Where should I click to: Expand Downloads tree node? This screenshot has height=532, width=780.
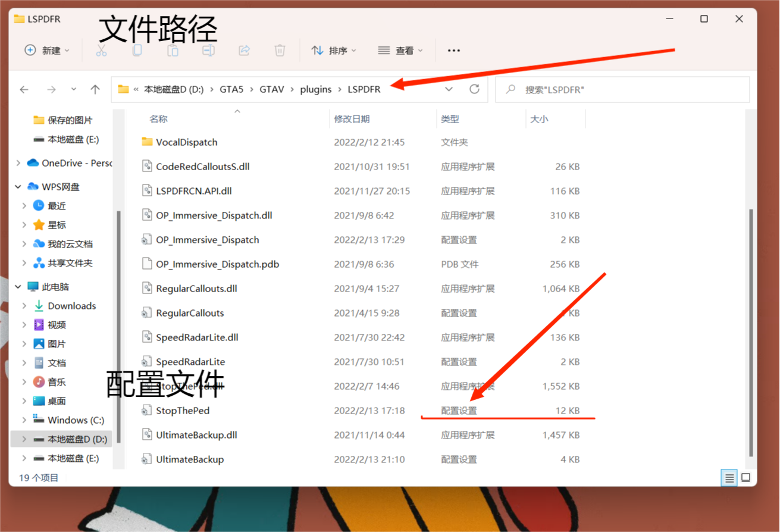coord(24,306)
